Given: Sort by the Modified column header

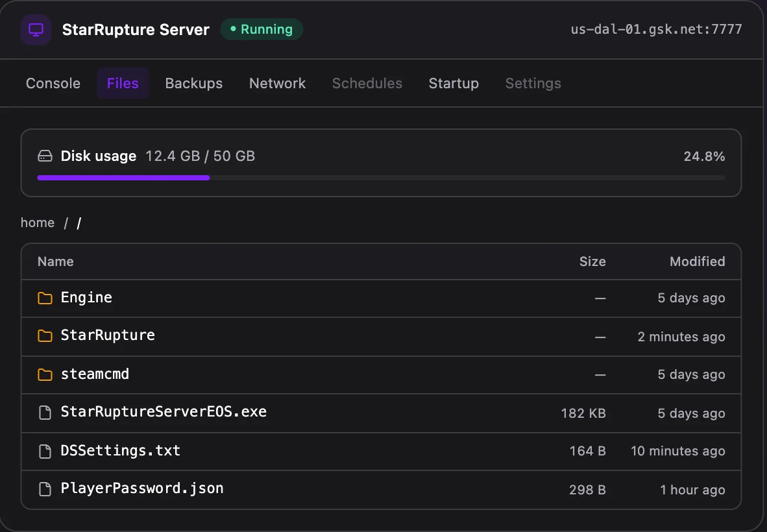Looking at the screenshot, I should click(697, 261).
